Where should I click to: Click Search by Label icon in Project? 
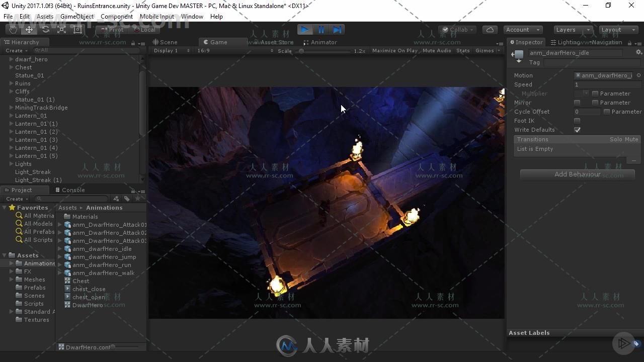coord(127,199)
